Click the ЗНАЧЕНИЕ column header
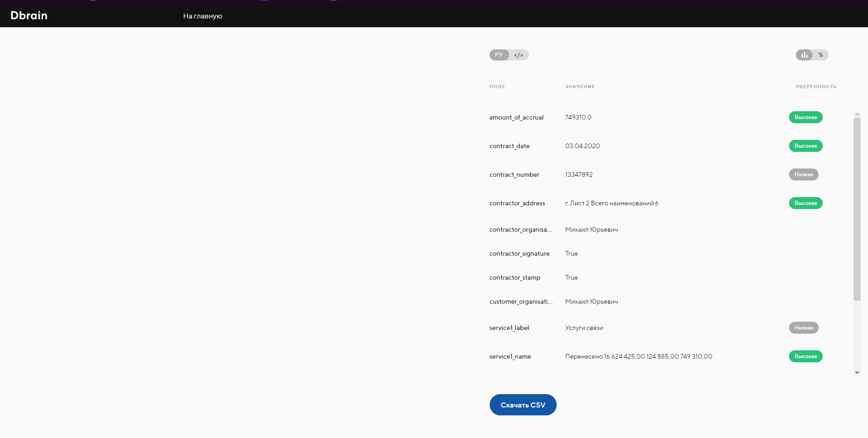The image size is (868, 438). tap(580, 87)
